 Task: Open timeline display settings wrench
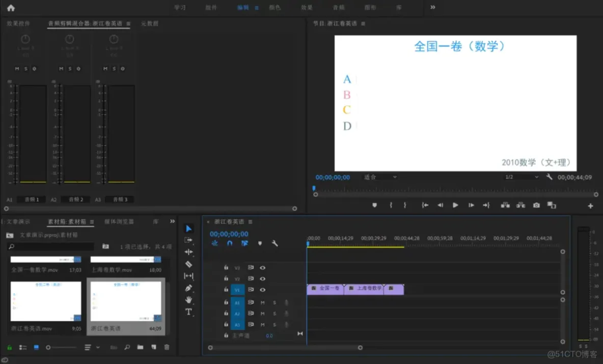pyautogui.click(x=275, y=243)
